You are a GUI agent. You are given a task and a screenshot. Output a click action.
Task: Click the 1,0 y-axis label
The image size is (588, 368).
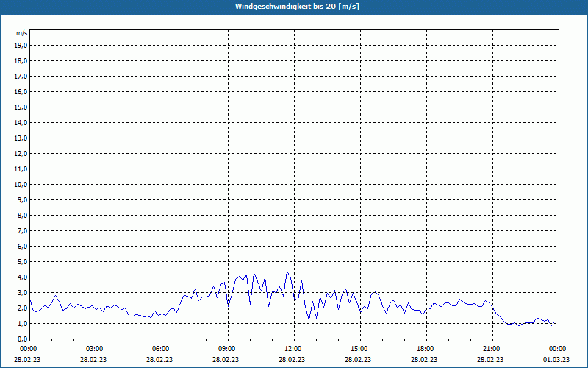point(22,323)
